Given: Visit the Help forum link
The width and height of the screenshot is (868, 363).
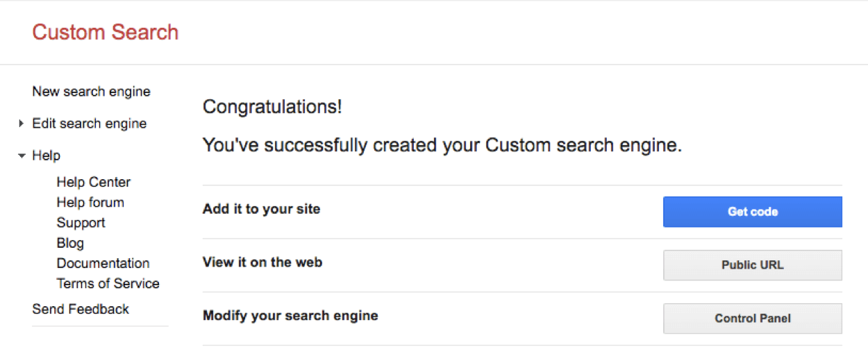Looking at the screenshot, I should pyautogui.click(x=90, y=202).
